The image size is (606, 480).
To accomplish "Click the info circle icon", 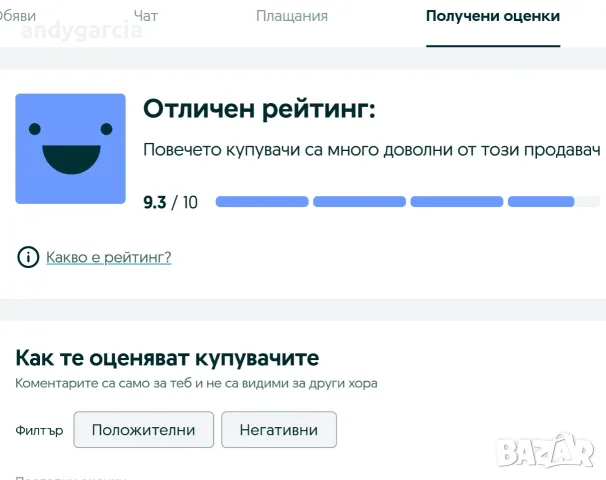I will click(28, 257).
